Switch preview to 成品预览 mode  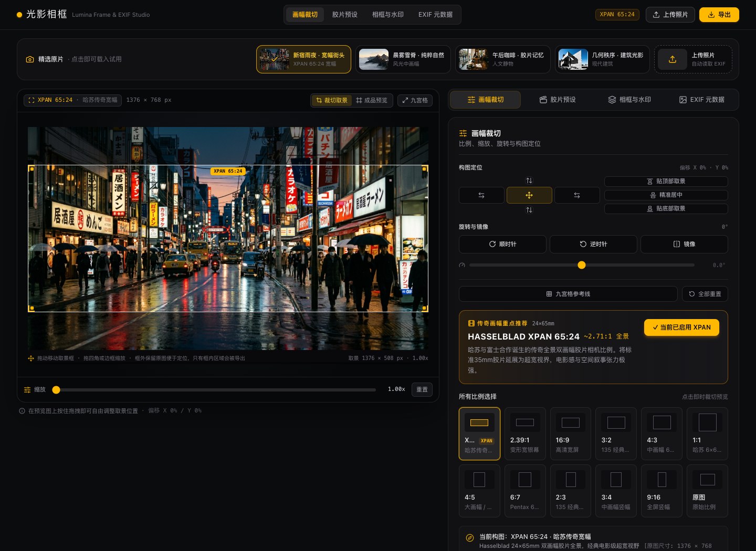(372, 100)
